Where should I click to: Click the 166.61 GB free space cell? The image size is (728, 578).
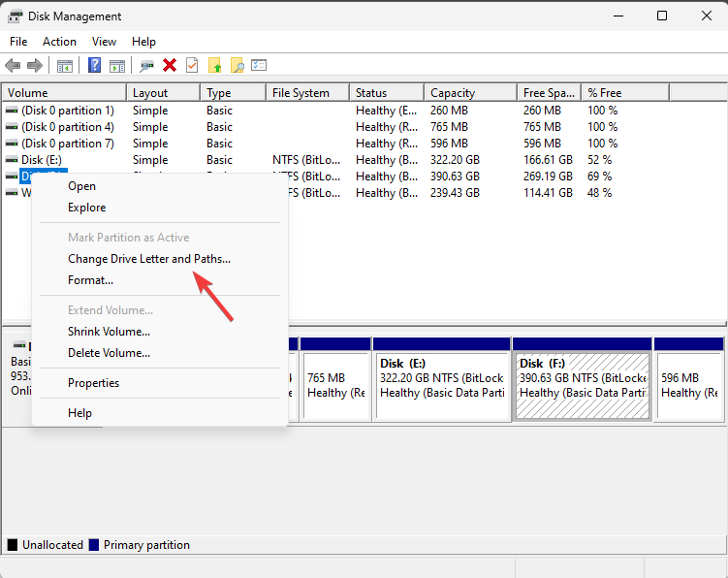pos(549,160)
